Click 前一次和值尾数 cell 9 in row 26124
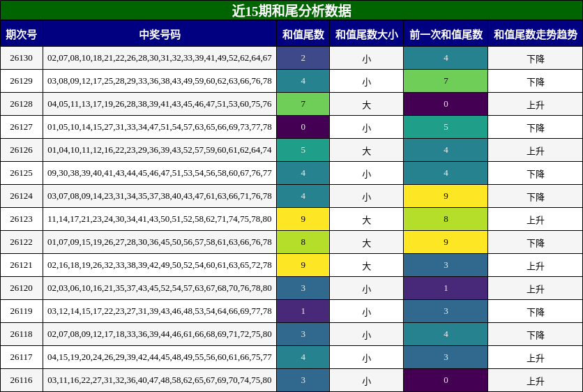 446,197
